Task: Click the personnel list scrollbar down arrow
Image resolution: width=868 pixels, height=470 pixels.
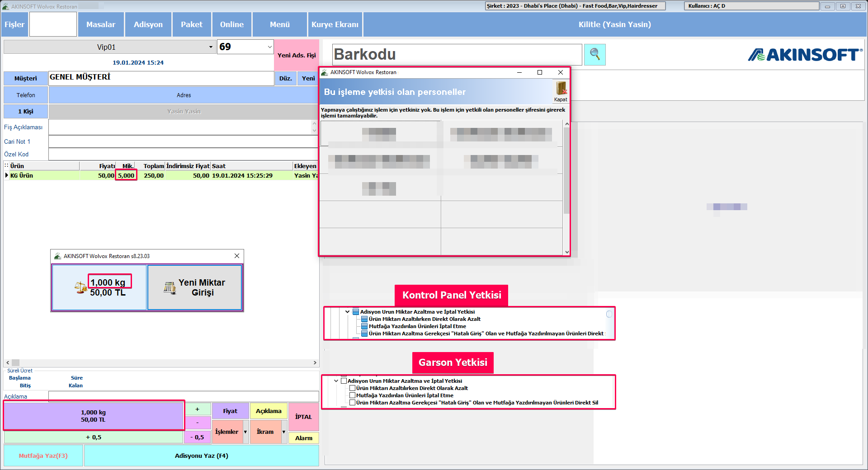Action: pyautogui.click(x=566, y=252)
